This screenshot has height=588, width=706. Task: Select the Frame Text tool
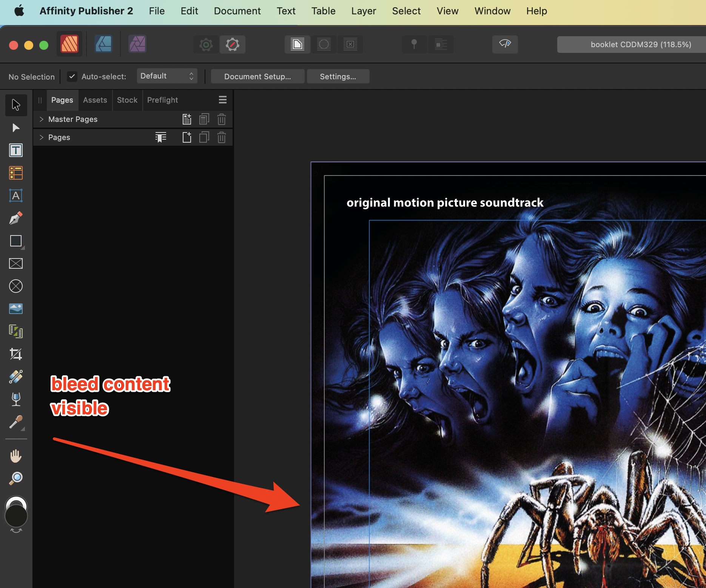pos(16,150)
